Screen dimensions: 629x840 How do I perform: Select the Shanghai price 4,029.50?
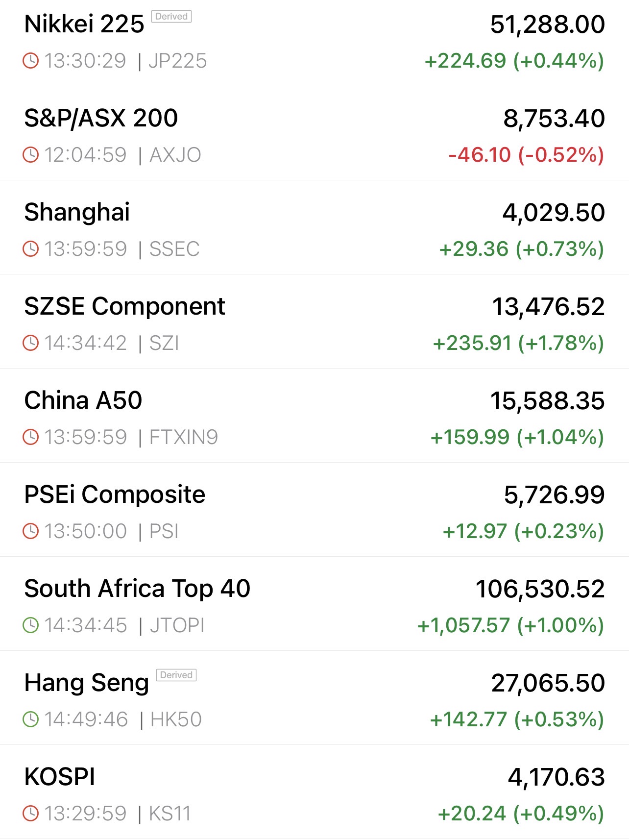click(554, 213)
